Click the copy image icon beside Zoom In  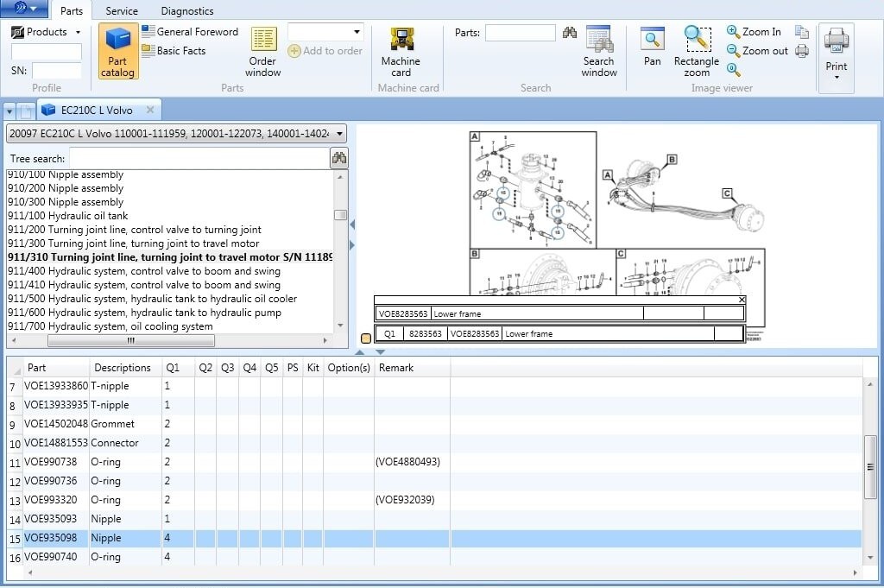tap(802, 32)
